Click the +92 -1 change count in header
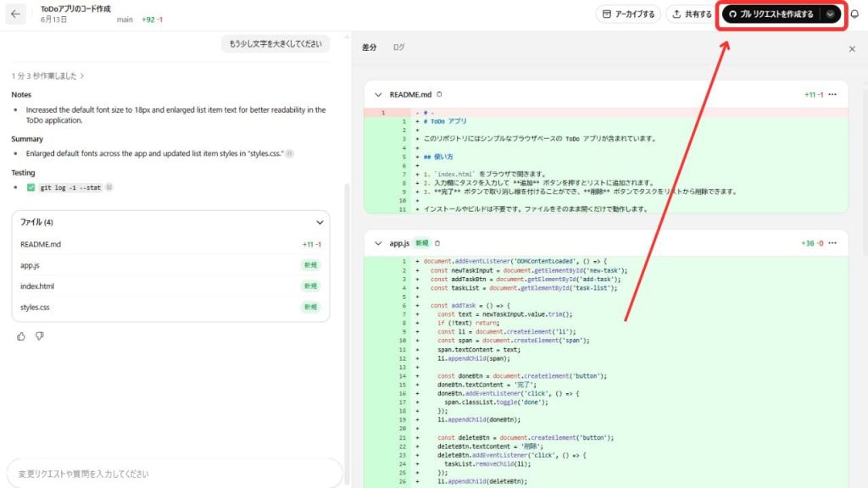The width and height of the screenshot is (868, 488). [153, 19]
